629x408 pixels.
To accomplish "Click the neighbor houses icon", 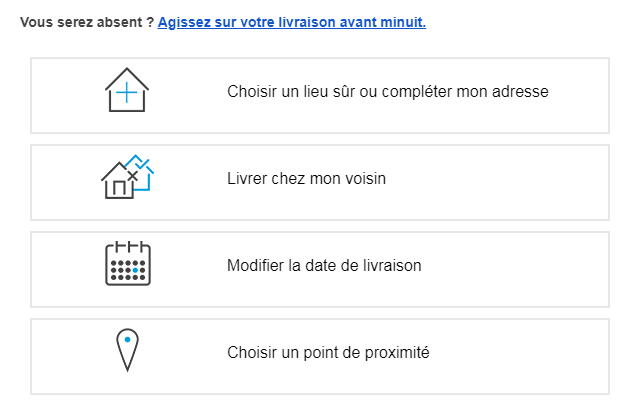I will [128, 178].
